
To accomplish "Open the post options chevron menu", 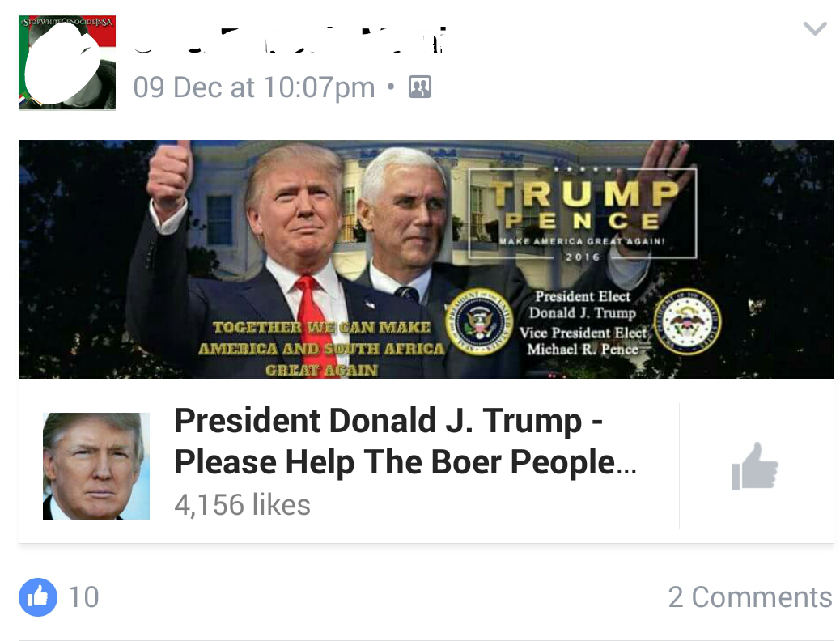I will coord(815,28).
